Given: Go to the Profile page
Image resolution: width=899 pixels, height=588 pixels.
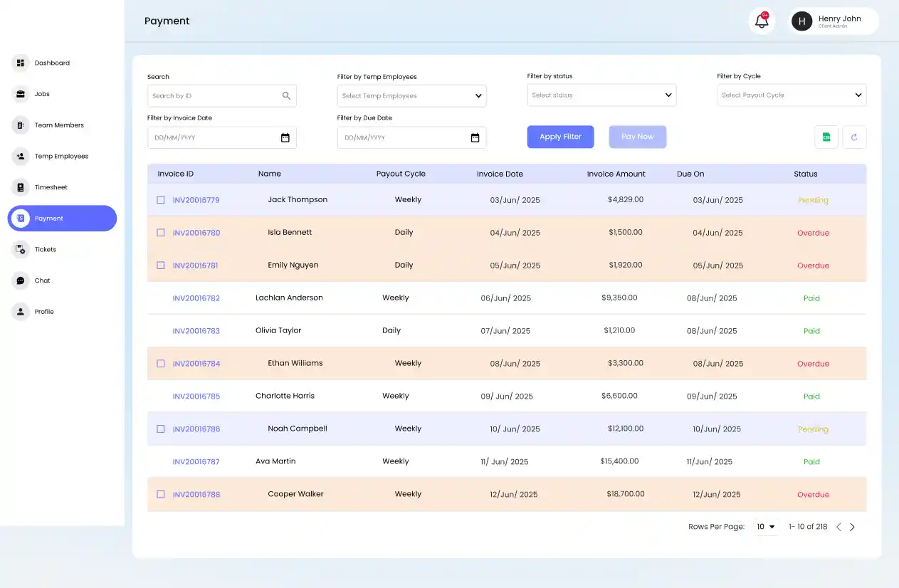Looking at the screenshot, I should 45,311.
